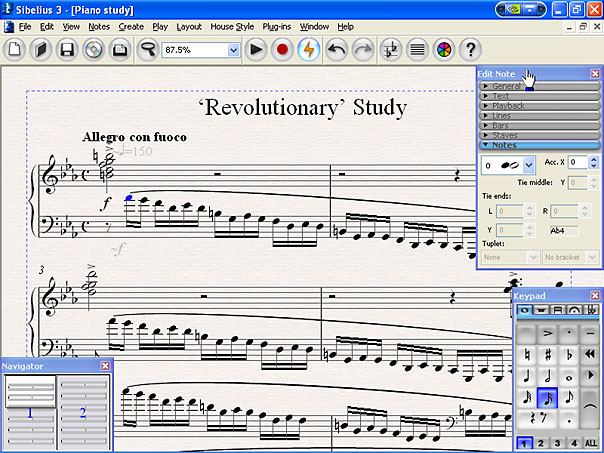Click the Acc. X value field
This screenshot has height=453, width=604.
578,162
